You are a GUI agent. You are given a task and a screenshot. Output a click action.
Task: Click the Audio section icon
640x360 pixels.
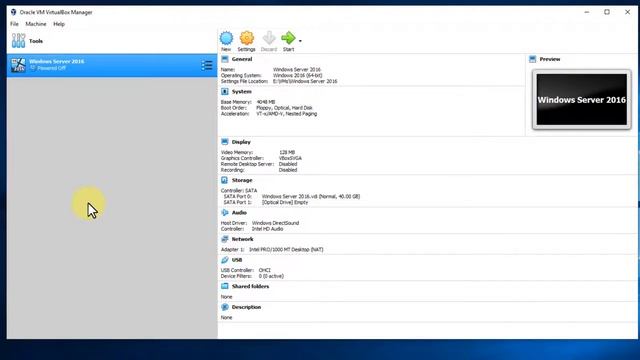pos(224,213)
